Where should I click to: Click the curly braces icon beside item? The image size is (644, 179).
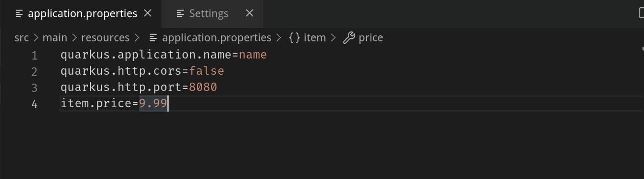tap(294, 38)
